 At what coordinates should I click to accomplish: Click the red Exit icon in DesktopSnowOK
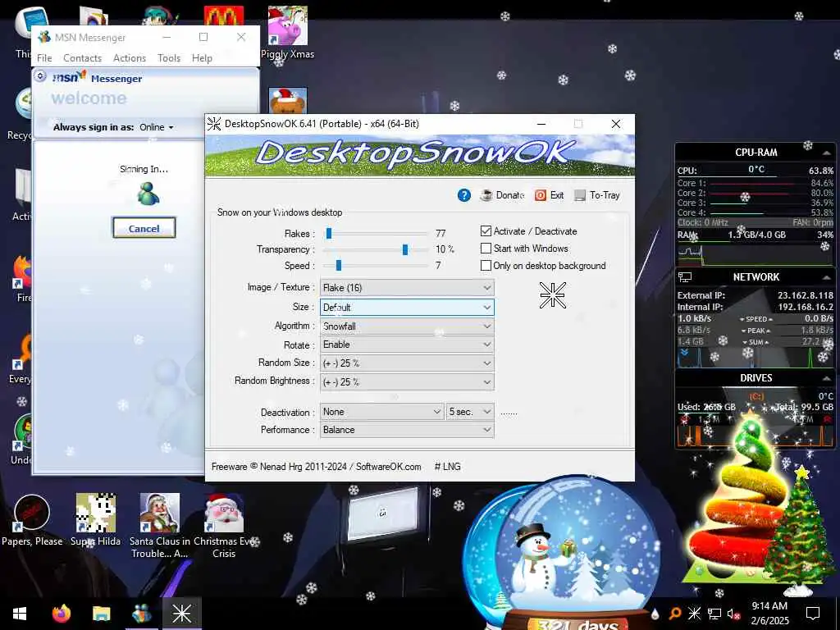pos(540,195)
